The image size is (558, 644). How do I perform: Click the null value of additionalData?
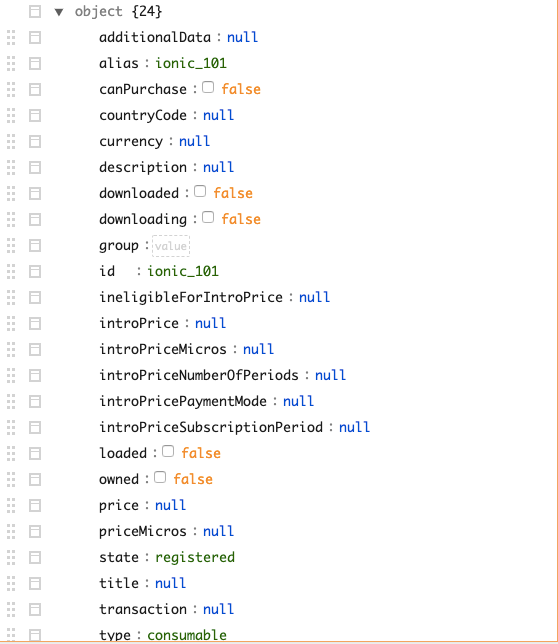coord(243,37)
